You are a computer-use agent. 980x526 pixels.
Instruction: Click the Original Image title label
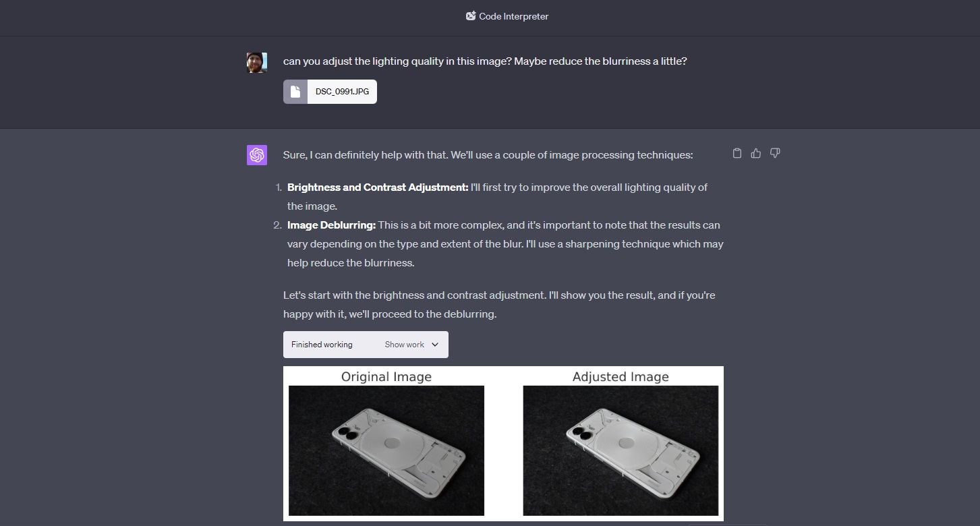point(386,377)
